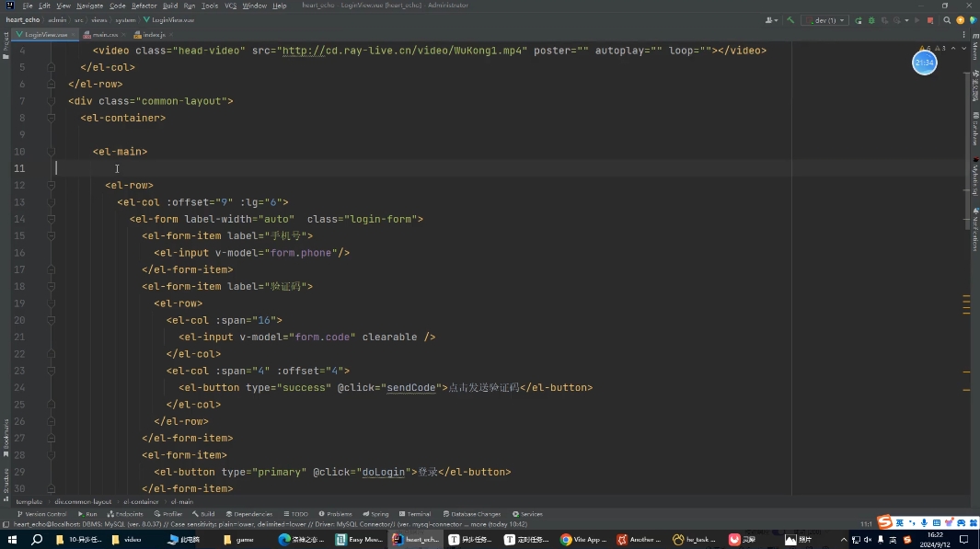Open the VCS menu
The image size is (980, 549).
pos(231,6)
